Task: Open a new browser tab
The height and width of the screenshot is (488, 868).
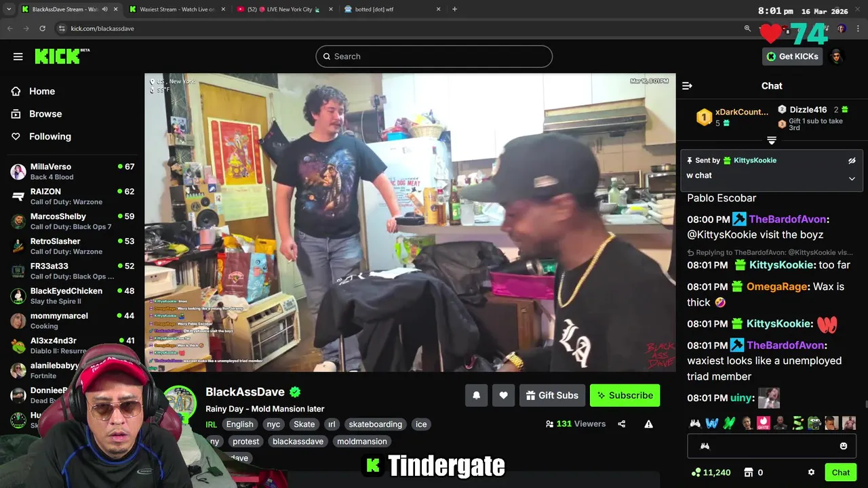Action: click(454, 9)
